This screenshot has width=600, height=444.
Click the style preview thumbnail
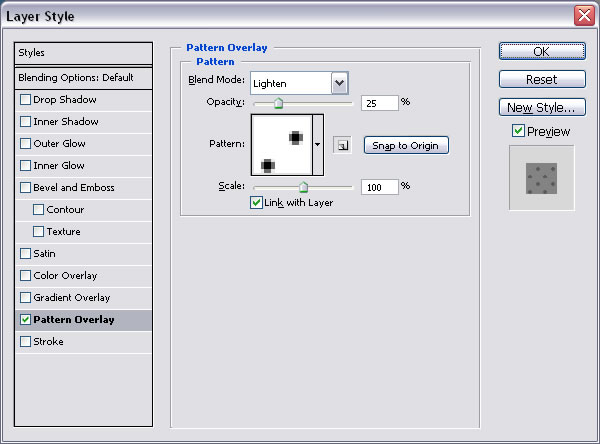pyautogui.click(x=541, y=178)
